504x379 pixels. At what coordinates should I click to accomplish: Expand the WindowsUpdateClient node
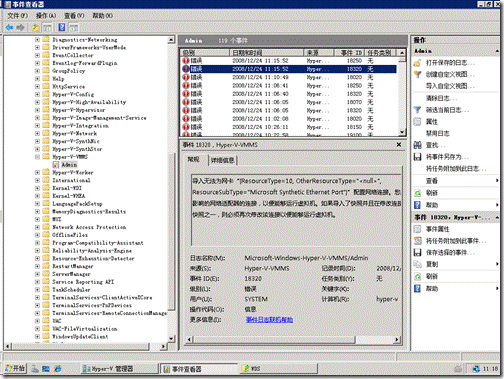37,337
